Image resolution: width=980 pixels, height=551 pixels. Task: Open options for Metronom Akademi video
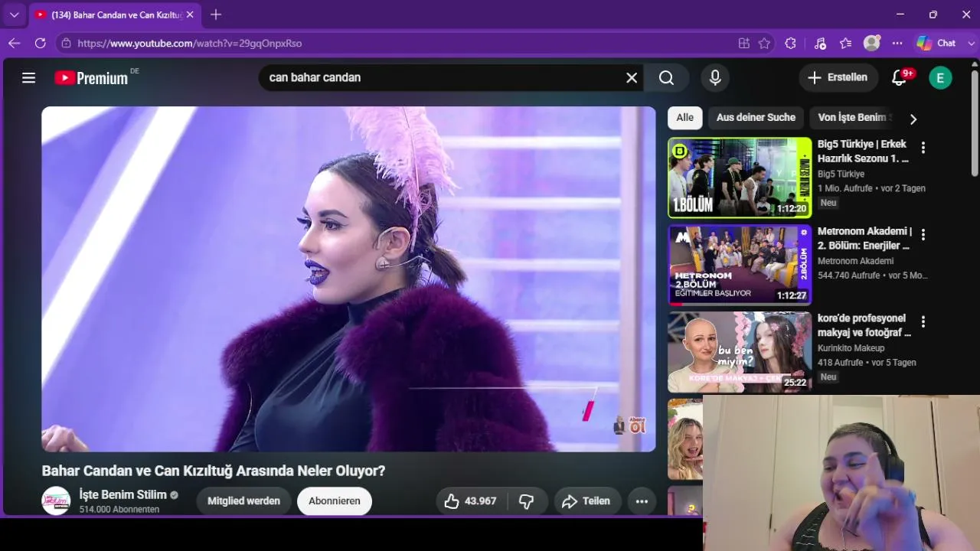click(x=923, y=235)
